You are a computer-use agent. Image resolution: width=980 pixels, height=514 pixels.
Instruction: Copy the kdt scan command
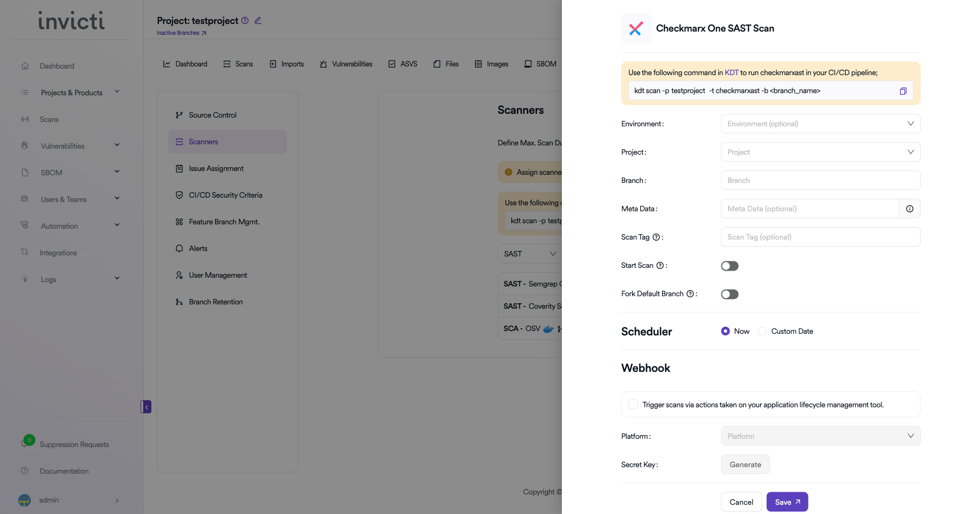click(903, 91)
